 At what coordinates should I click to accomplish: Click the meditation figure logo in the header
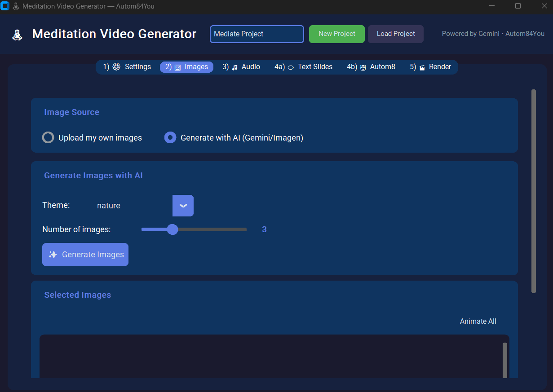tap(17, 34)
